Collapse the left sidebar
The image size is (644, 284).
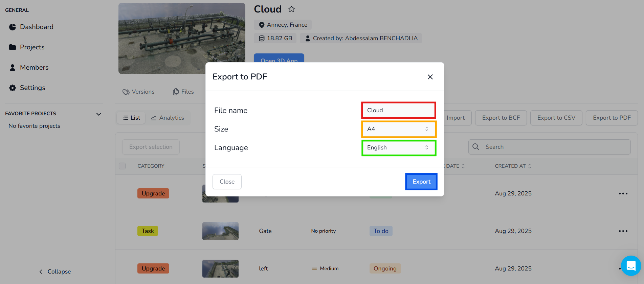[55, 272]
